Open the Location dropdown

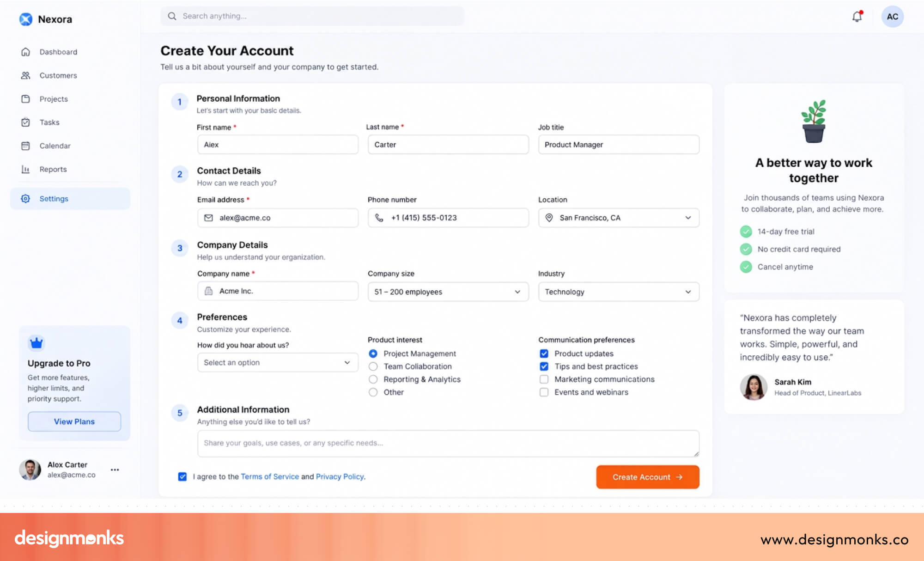pyautogui.click(x=619, y=218)
